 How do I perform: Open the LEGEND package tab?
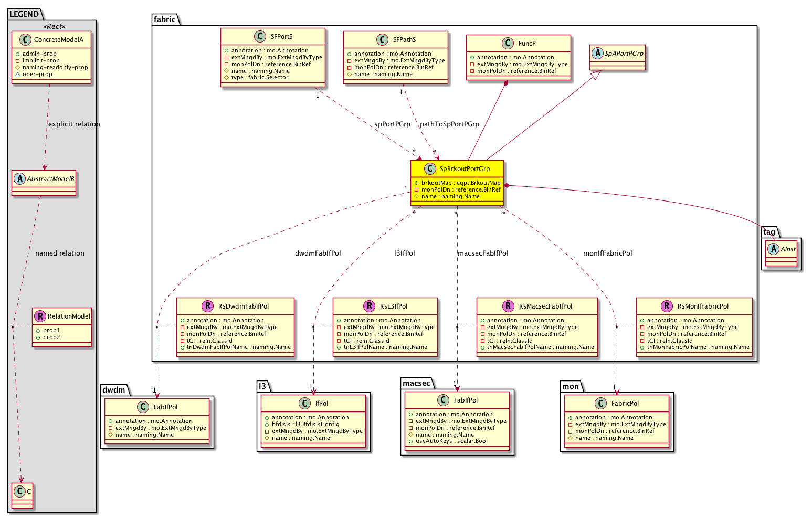click(24, 14)
